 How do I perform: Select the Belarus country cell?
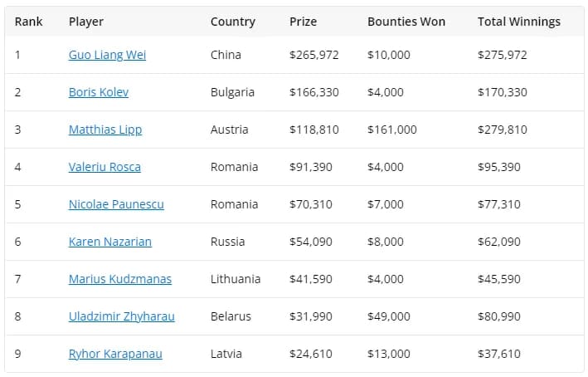[x=231, y=316]
